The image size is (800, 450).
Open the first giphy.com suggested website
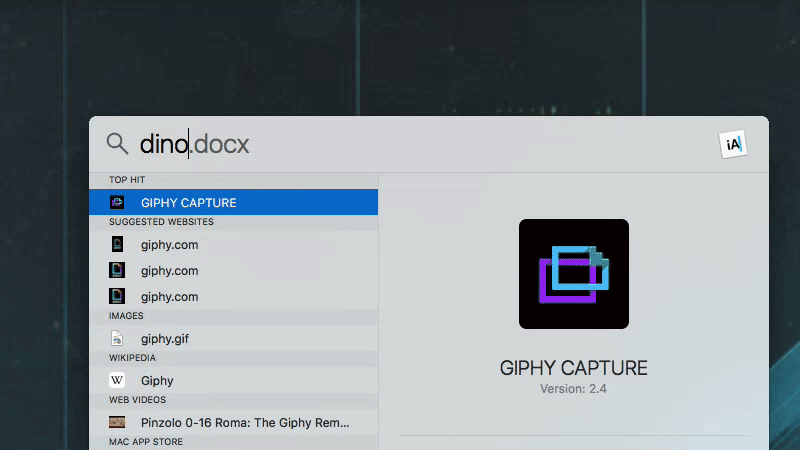pos(234,244)
